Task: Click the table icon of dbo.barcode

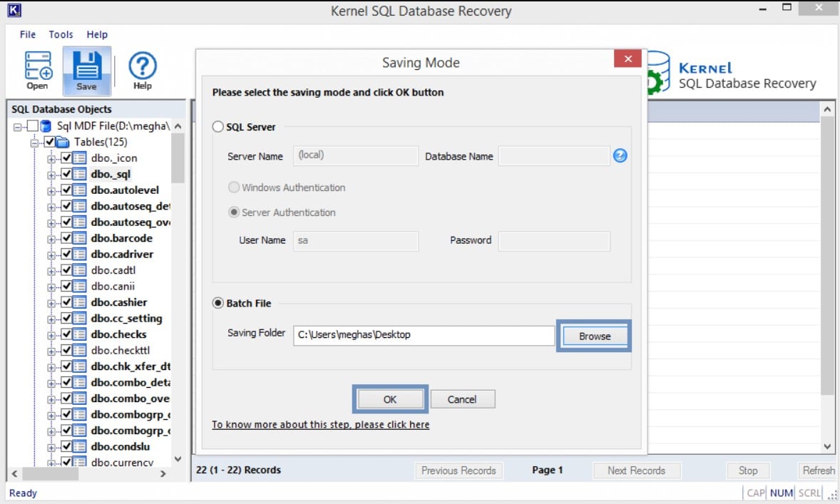Action: (x=79, y=238)
